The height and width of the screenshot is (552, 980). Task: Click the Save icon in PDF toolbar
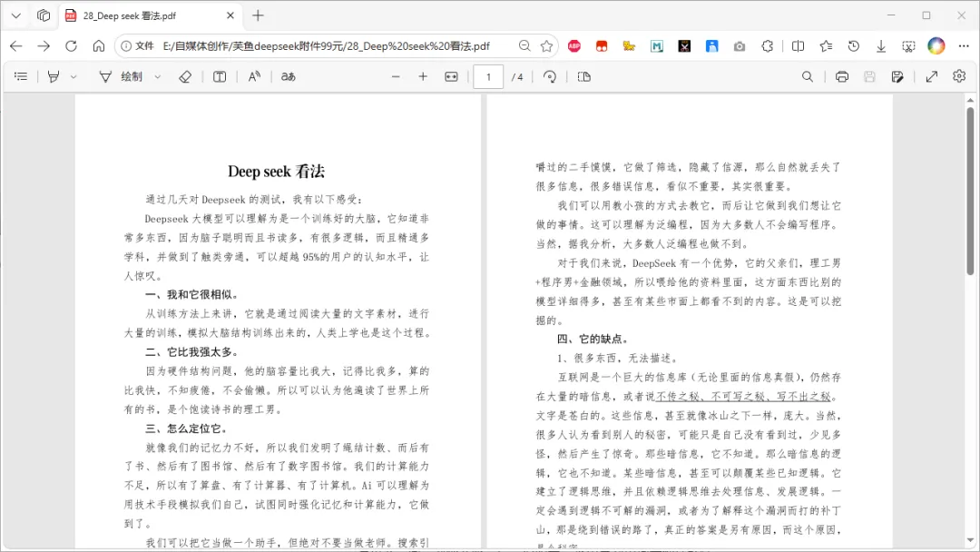(869, 76)
